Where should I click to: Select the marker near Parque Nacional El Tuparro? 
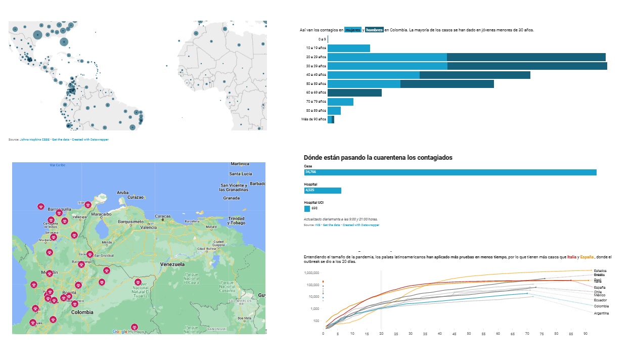[x=138, y=282]
